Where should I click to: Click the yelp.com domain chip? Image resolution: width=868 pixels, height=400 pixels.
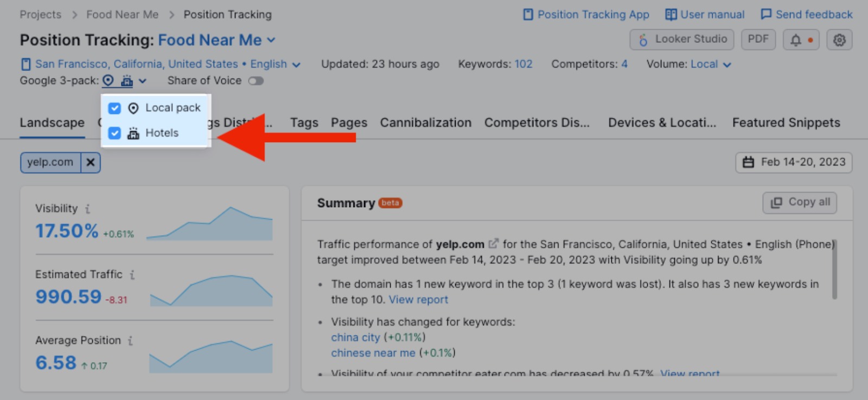point(50,162)
